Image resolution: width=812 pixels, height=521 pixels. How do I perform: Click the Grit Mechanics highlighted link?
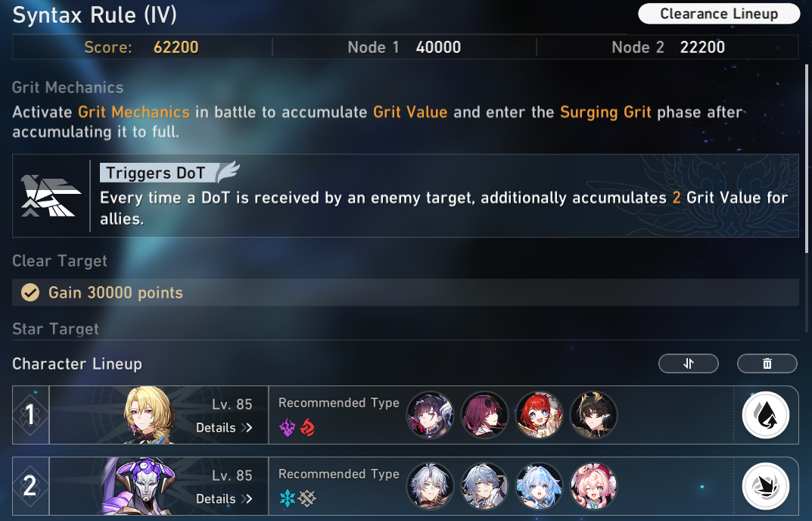(x=134, y=112)
